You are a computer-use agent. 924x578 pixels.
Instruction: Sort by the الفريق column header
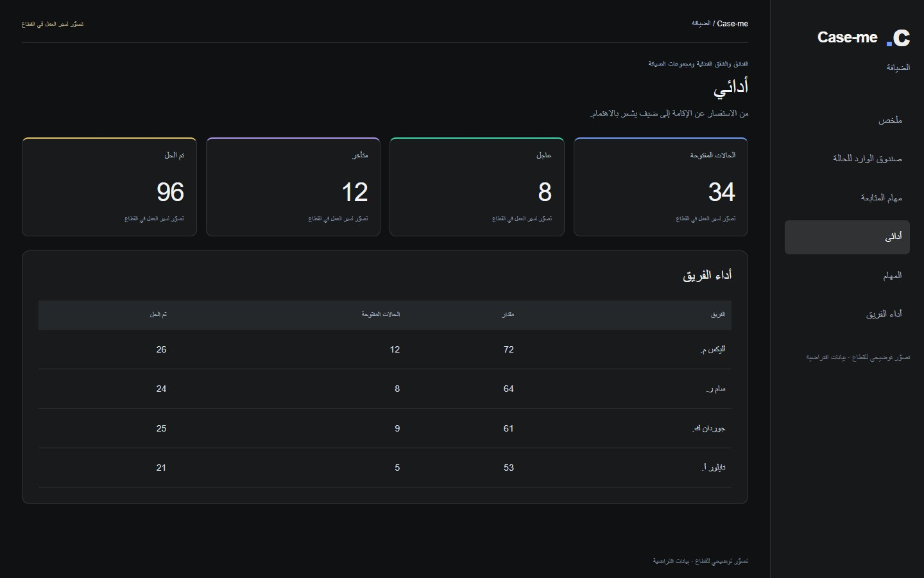coord(717,315)
